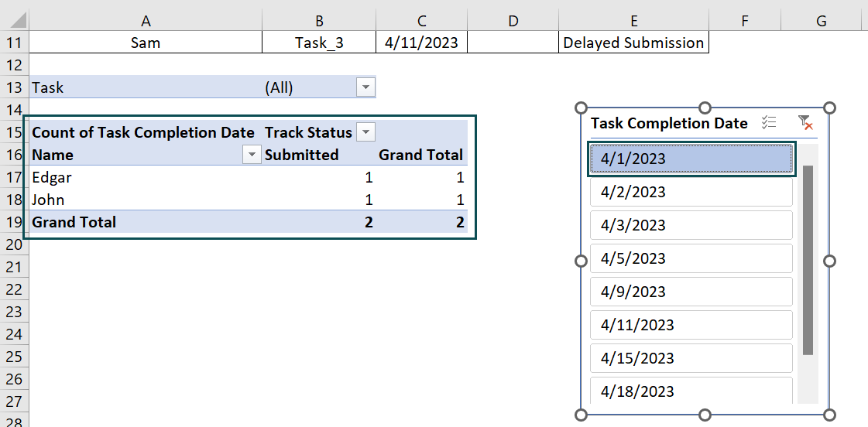Click the Track Status label

coord(308,133)
